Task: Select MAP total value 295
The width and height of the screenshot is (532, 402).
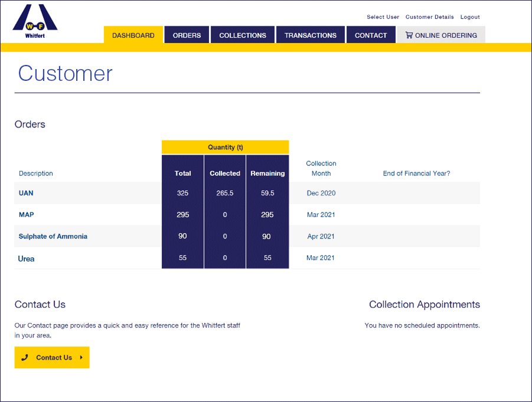Action: coord(182,214)
